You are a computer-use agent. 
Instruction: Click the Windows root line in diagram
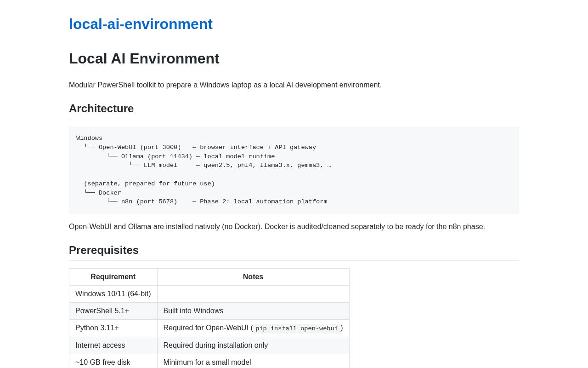click(89, 138)
